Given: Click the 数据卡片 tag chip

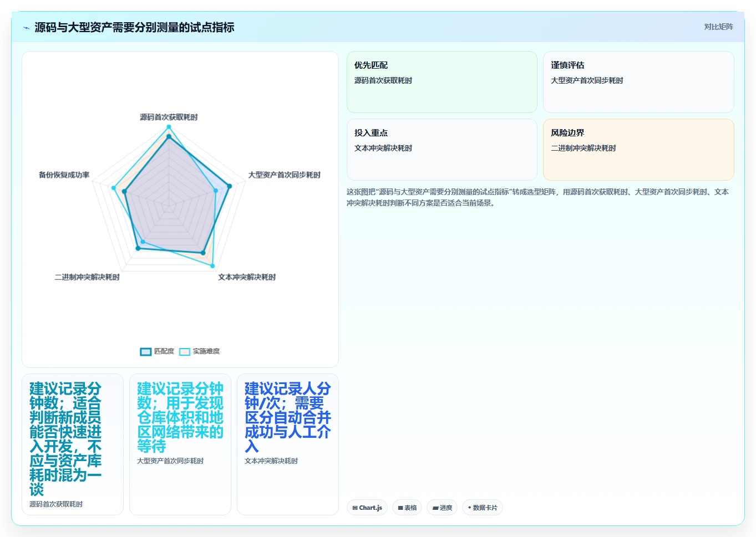Looking at the screenshot, I should [483, 508].
